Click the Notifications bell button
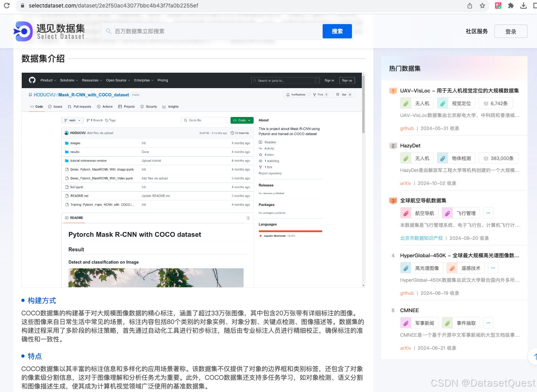 click(296, 94)
